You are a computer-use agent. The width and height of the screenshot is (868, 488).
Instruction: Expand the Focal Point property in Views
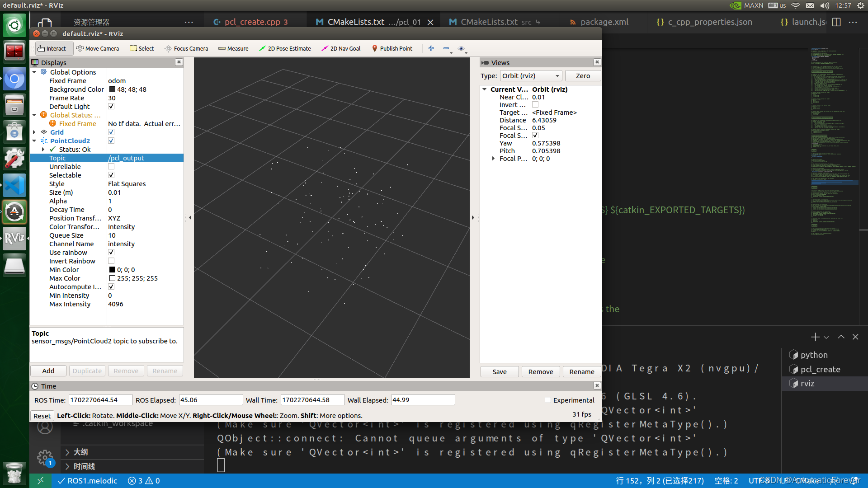click(493, 159)
